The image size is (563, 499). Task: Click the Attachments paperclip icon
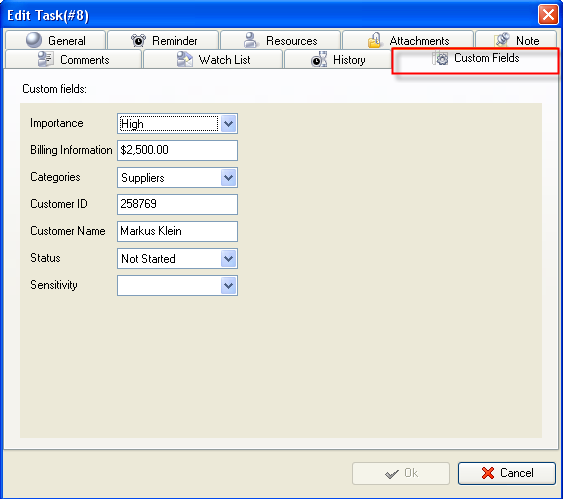click(374, 40)
